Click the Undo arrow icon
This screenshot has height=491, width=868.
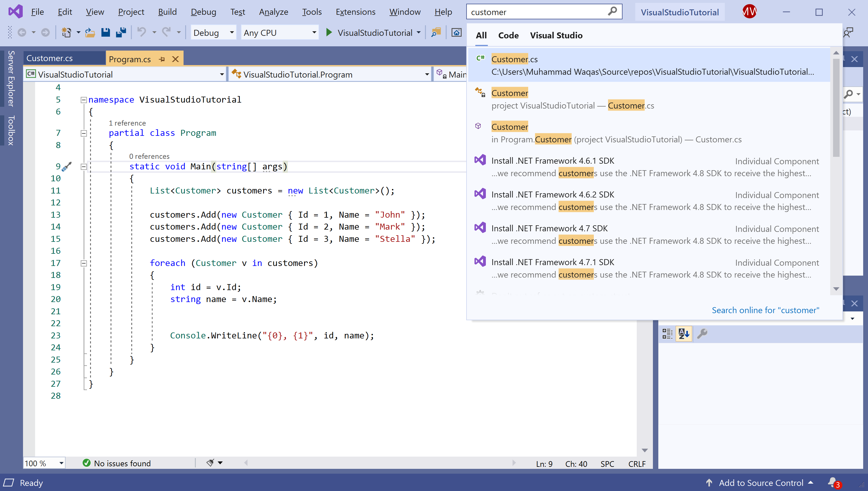141,32
